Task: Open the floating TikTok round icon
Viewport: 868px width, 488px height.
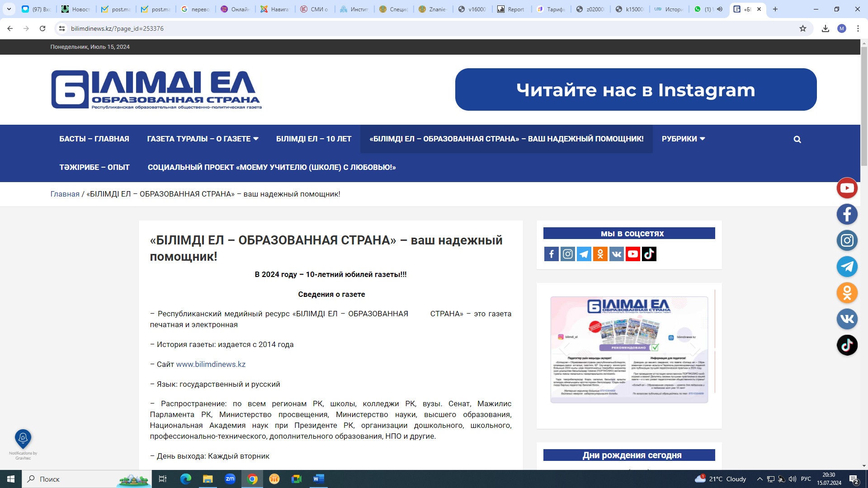Action: (847, 345)
